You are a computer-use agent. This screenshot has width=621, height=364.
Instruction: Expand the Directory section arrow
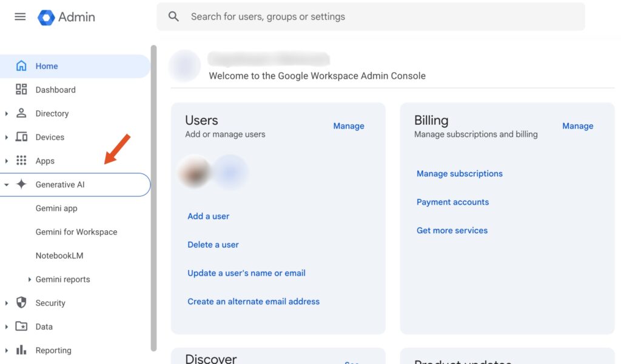pos(6,113)
